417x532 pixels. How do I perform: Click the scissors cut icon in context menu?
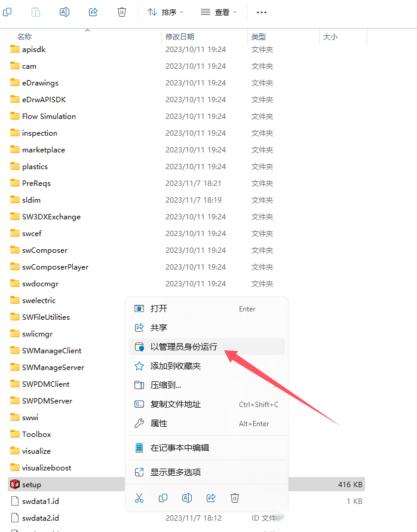click(x=139, y=498)
